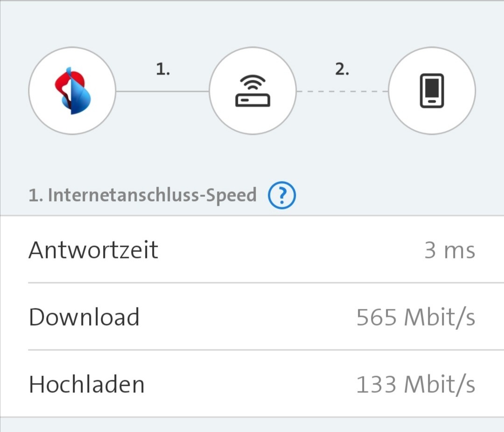Select the Antwortzeit label
The image size is (504, 432).
coord(93,250)
